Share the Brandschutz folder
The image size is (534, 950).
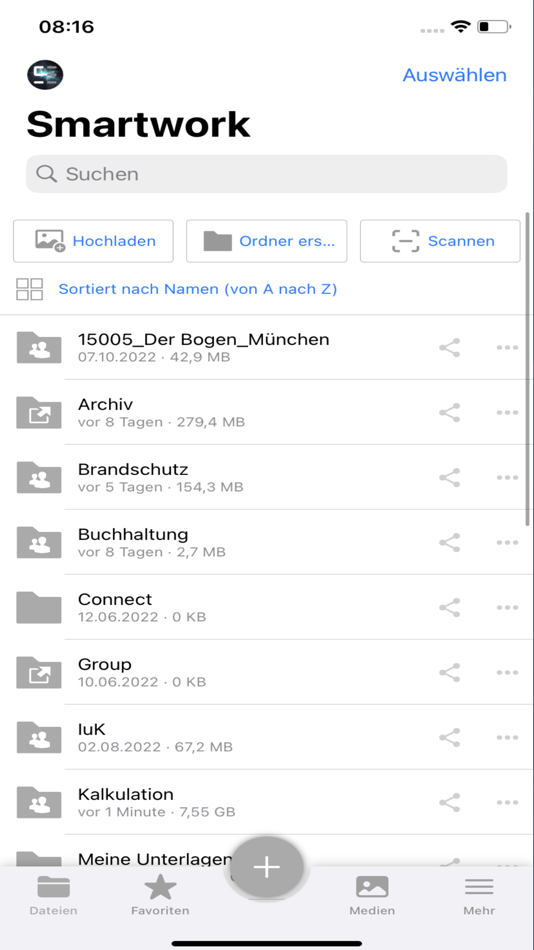(x=449, y=477)
